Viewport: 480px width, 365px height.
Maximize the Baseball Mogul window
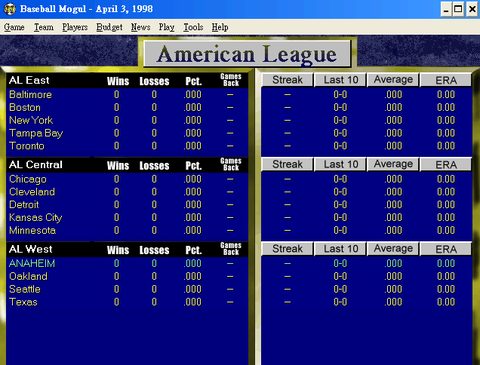pyautogui.click(x=458, y=9)
